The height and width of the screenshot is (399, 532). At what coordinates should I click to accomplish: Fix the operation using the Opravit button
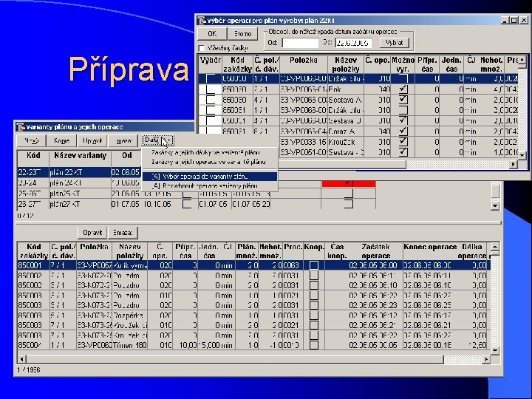tap(92, 233)
